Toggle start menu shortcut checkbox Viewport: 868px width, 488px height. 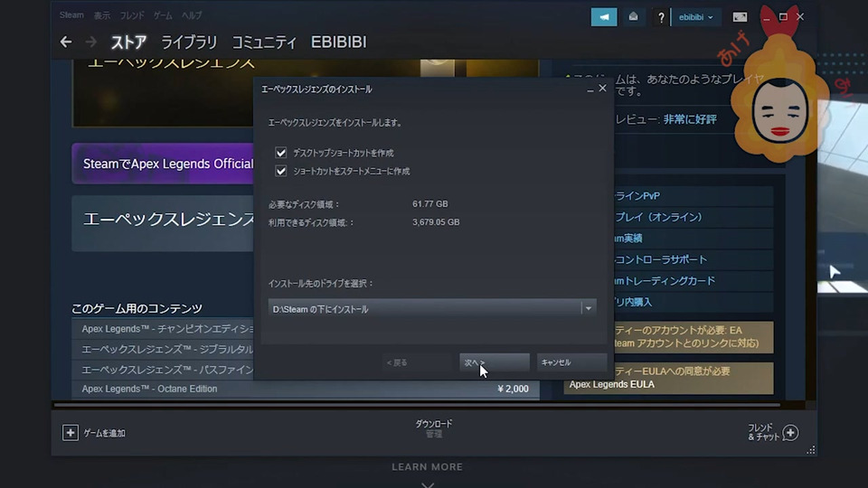click(281, 171)
